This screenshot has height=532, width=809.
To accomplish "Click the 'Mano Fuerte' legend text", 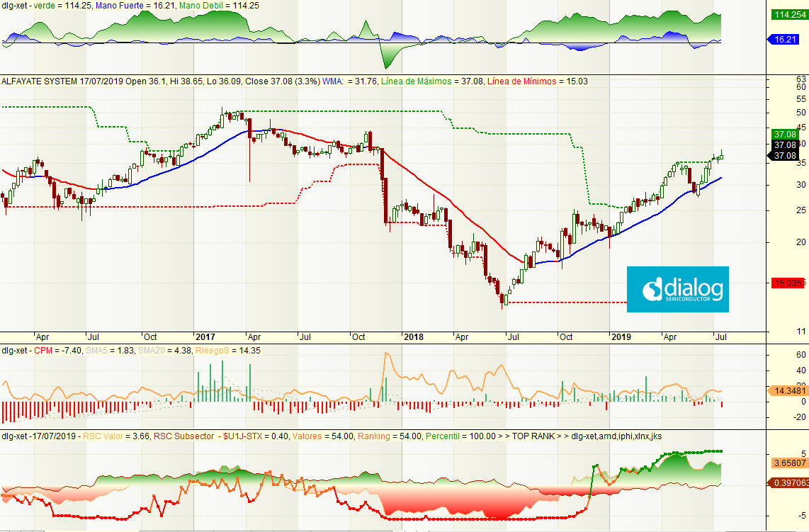I will coord(120,6).
